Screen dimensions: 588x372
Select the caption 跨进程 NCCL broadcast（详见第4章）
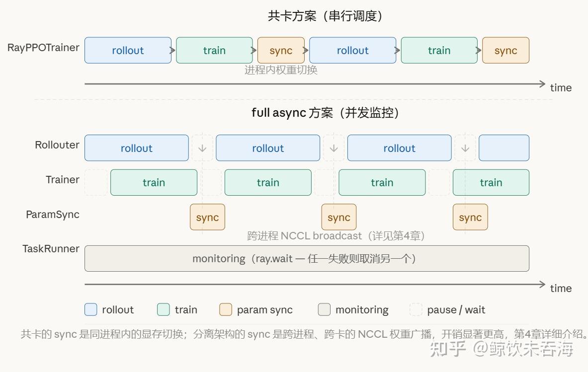(336, 235)
